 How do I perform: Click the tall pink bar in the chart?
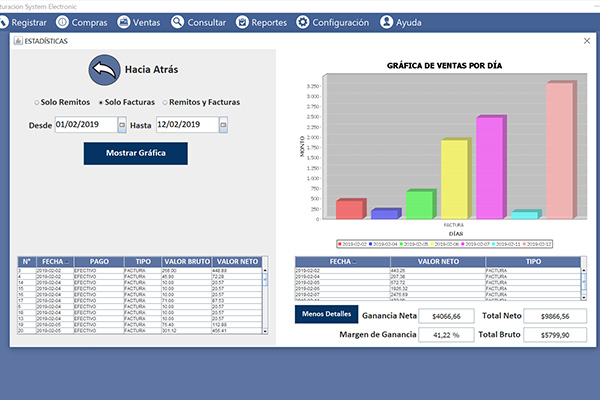pyautogui.click(x=560, y=150)
